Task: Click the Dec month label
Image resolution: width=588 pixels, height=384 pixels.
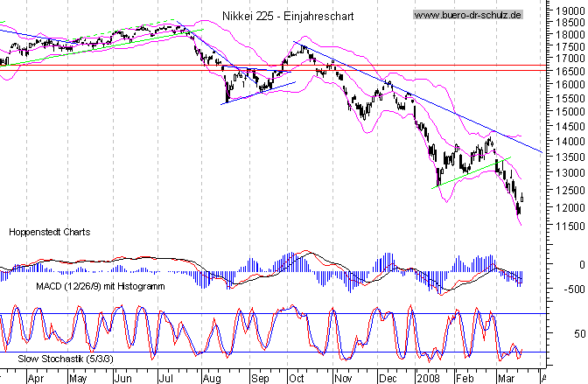Action: point(388,379)
